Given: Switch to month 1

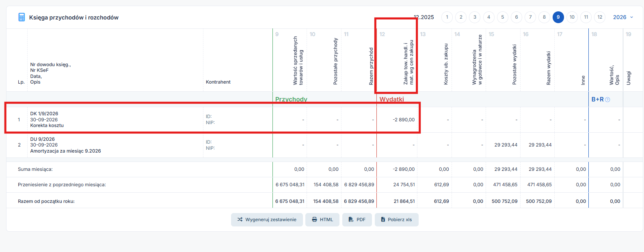Looking at the screenshot, I should (x=447, y=17).
